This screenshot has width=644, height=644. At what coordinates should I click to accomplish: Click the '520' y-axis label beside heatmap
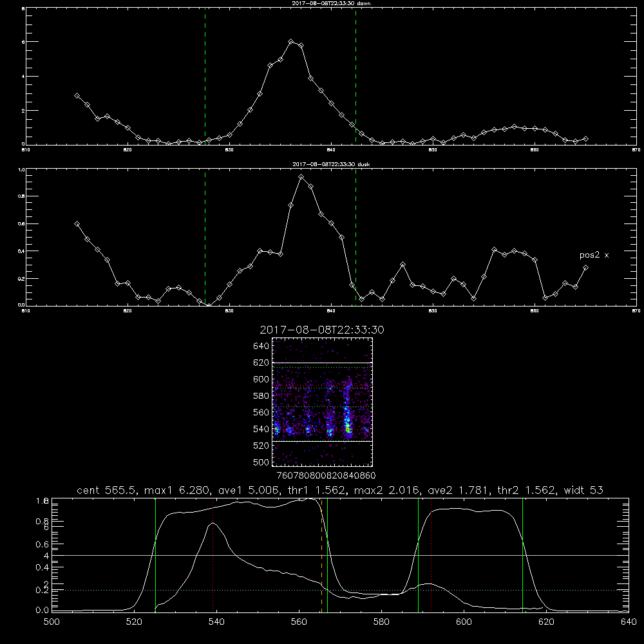point(261,446)
